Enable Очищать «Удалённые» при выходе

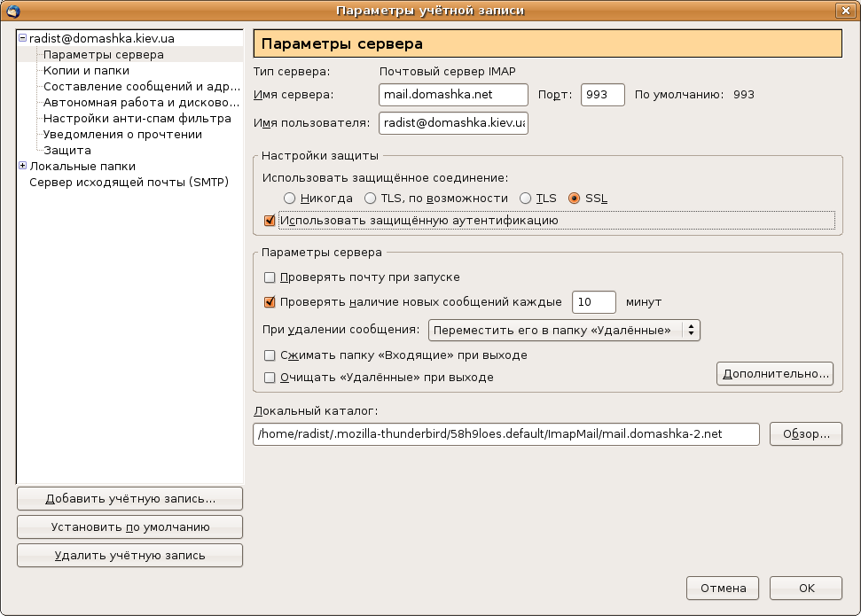tap(270, 378)
